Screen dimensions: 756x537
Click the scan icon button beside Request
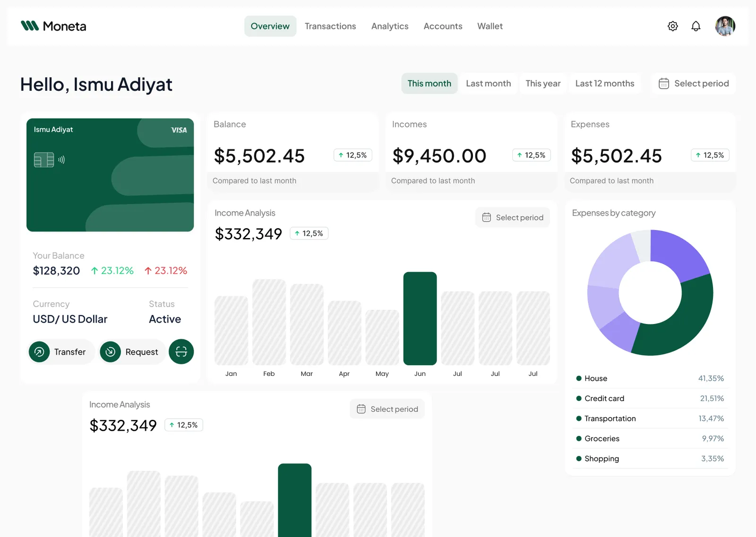click(181, 351)
